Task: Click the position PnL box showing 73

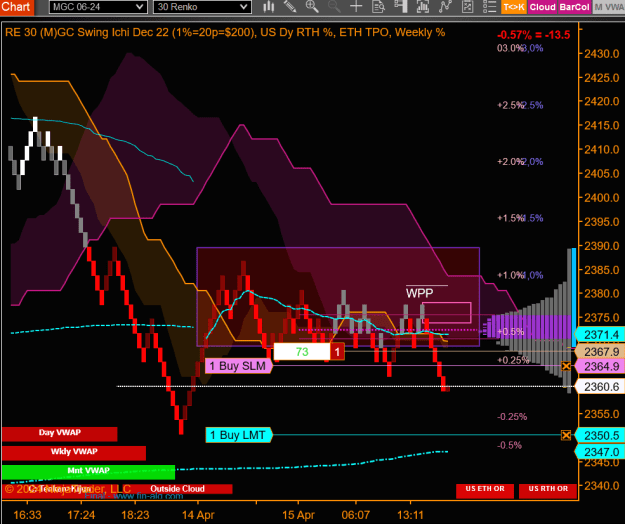Action: click(x=302, y=352)
